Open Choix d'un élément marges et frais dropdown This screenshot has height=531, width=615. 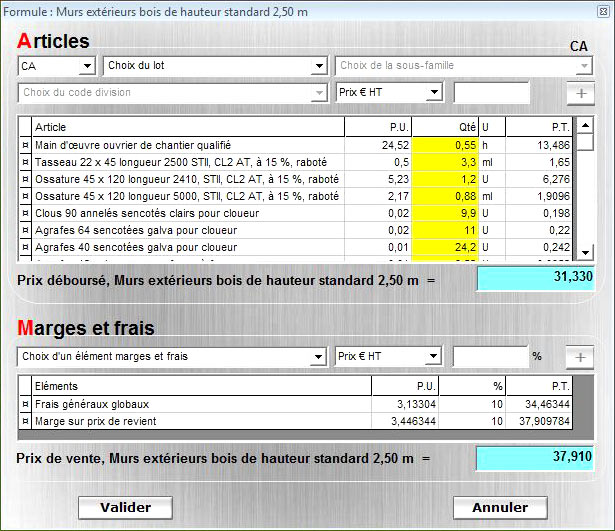(x=318, y=356)
